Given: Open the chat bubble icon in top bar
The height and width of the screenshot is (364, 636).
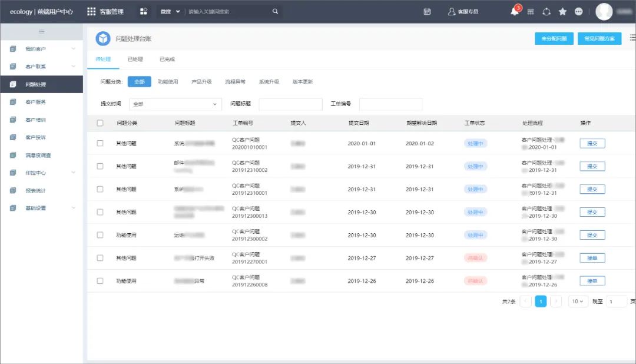Looking at the screenshot, I should tap(579, 12).
